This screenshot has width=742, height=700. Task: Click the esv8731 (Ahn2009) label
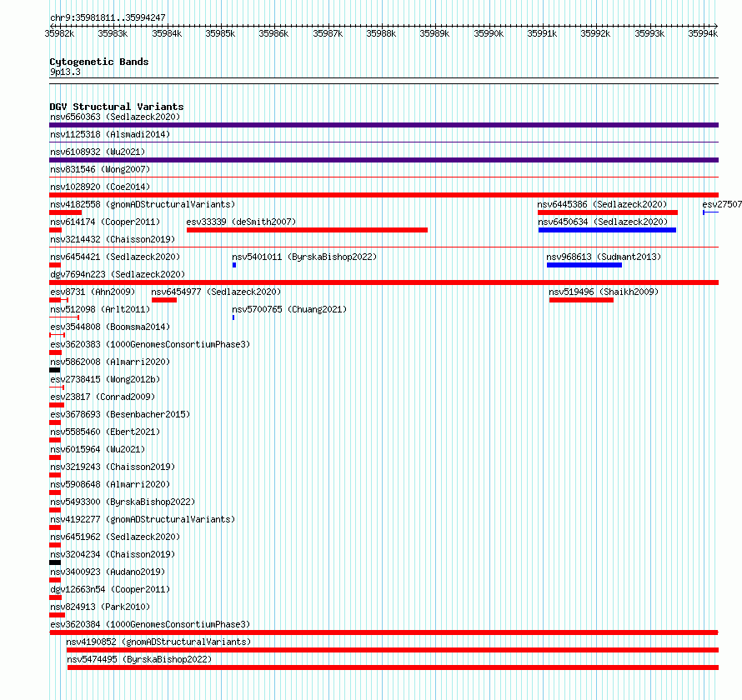click(x=93, y=292)
